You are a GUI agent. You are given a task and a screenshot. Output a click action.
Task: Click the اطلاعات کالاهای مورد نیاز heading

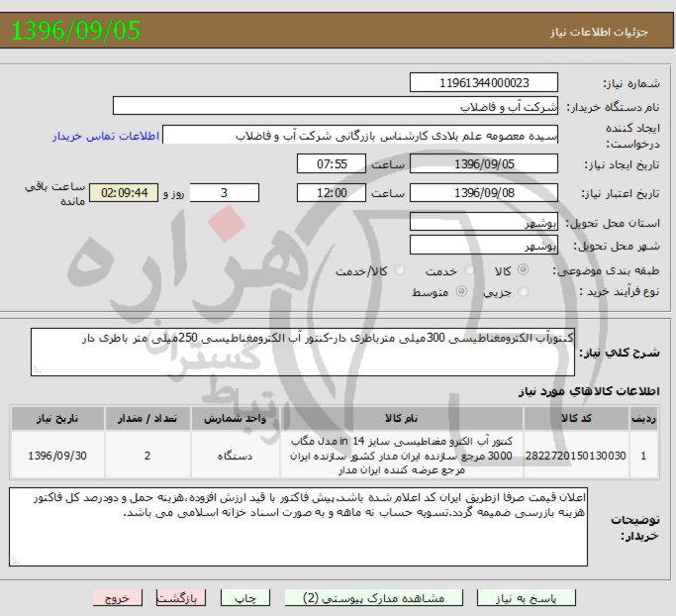point(589,391)
